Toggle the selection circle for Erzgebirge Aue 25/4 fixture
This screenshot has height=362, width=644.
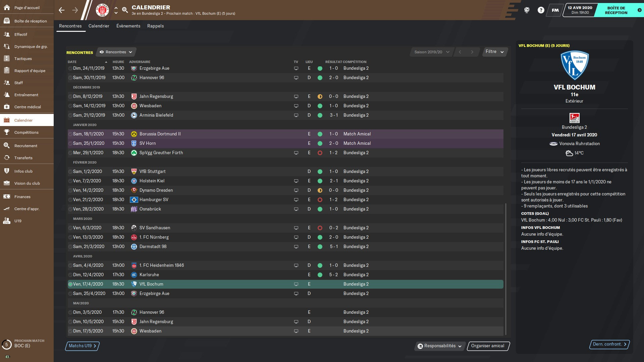70,294
